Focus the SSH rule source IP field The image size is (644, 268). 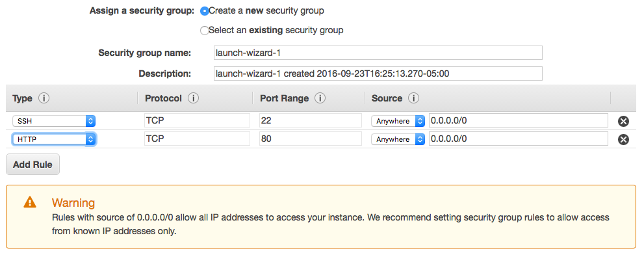pos(518,121)
